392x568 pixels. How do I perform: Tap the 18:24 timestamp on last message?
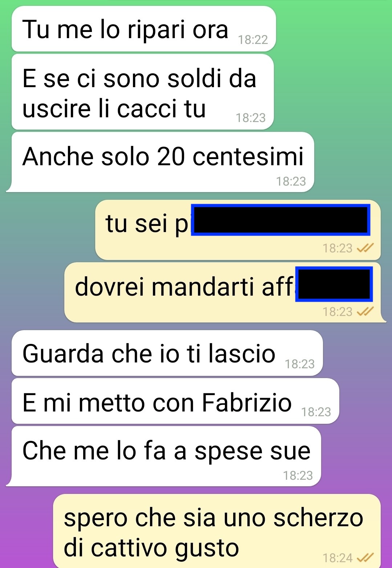coord(338,558)
